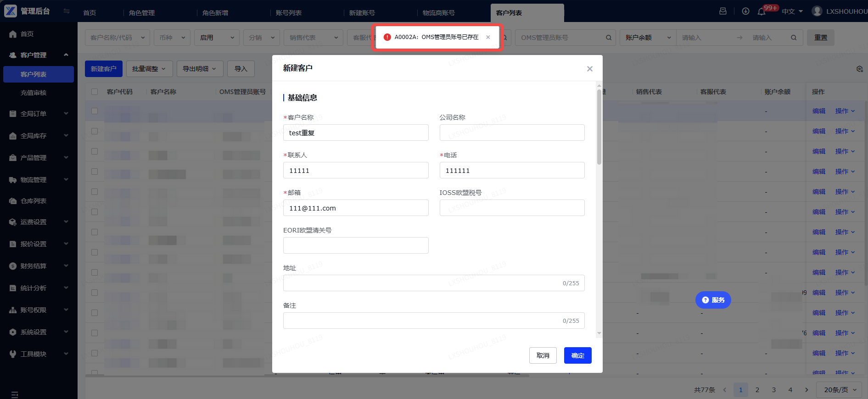Click search icon in OMS管理员账号 filter
This screenshot has height=399, width=868.
pos(609,38)
